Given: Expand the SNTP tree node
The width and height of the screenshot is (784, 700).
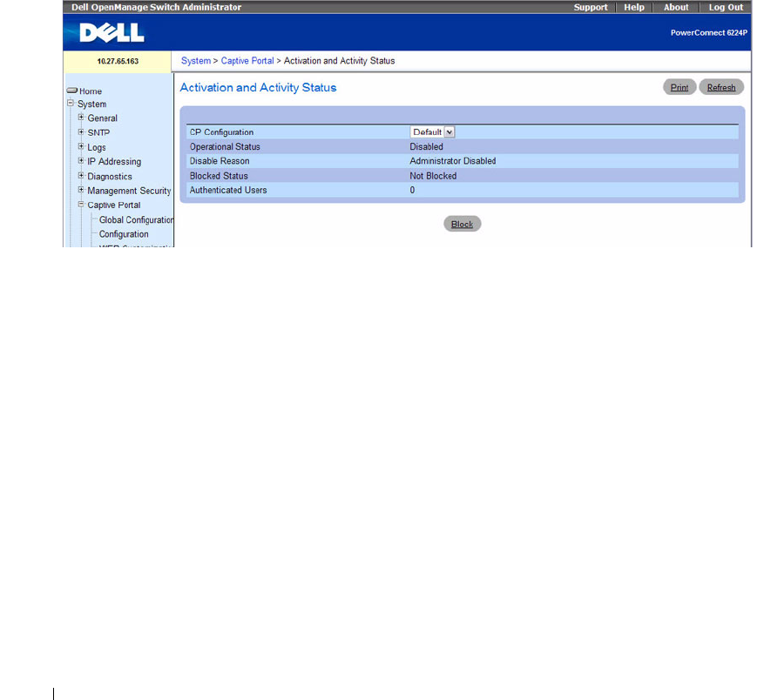Looking at the screenshot, I should 81,132.
